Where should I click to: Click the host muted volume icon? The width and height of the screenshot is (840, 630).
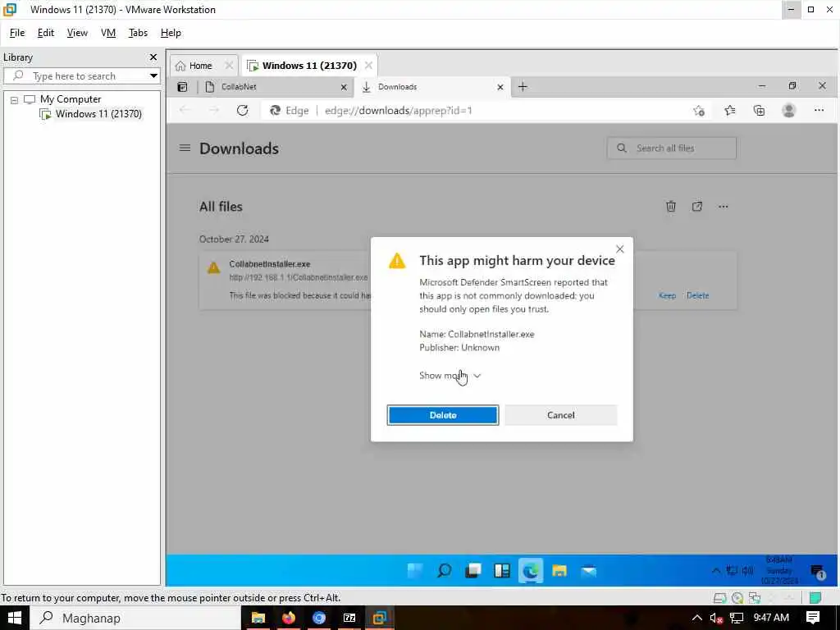(x=716, y=619)
